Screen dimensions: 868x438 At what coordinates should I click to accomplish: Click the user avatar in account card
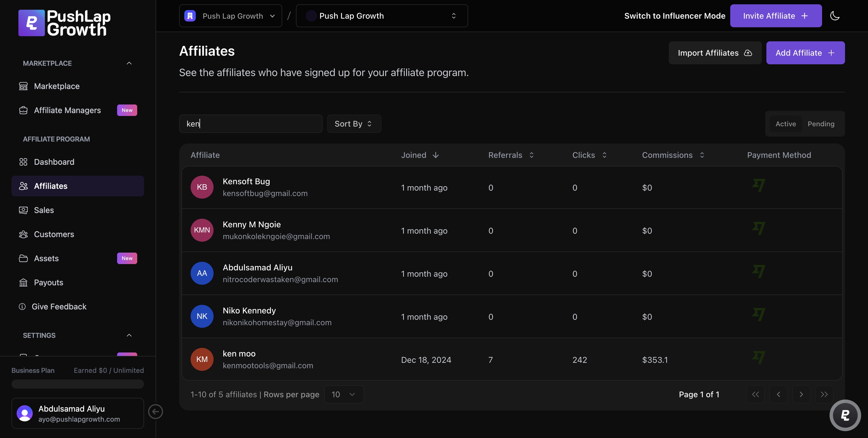25,413
